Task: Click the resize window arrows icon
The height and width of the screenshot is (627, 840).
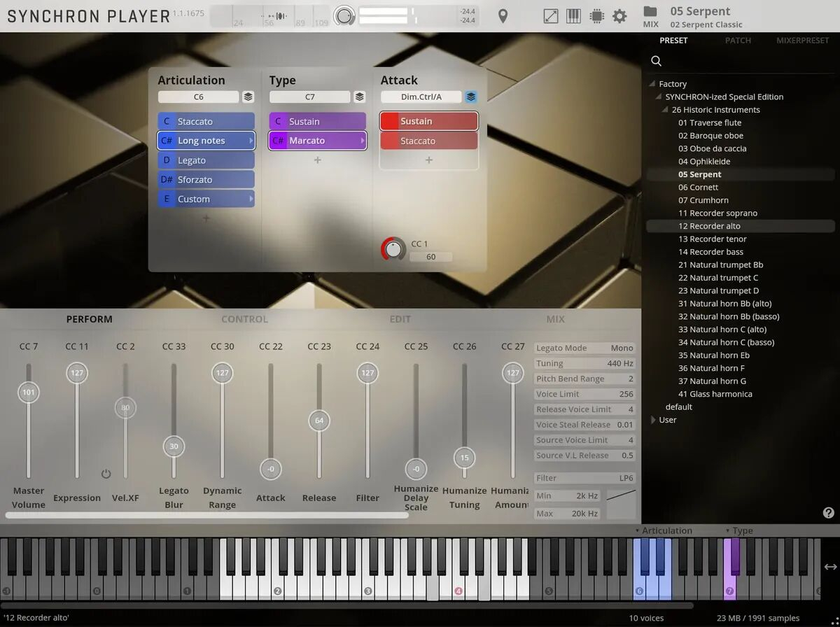Action: pos(551,16)
